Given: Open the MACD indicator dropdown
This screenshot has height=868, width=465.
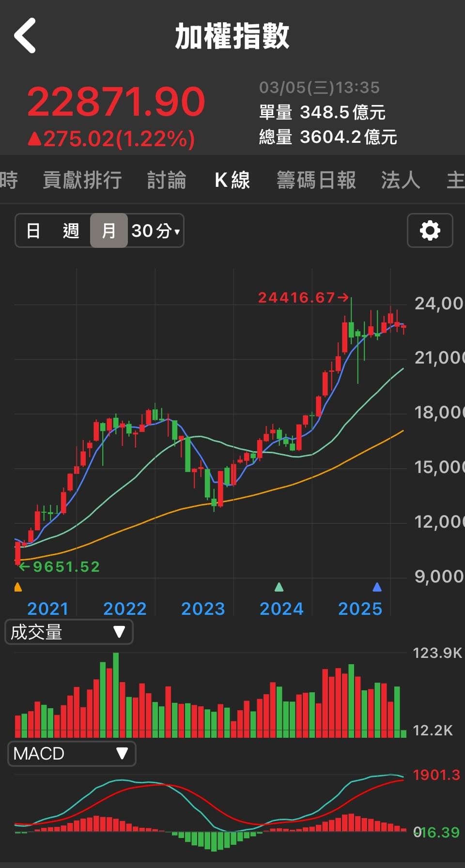Looking at the screenshot, I should click(72, 754).
